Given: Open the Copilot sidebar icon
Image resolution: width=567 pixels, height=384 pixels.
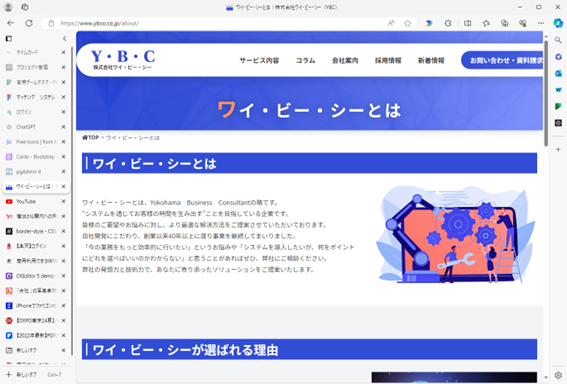Looking at the screenshot, I should tap(558, 23).
